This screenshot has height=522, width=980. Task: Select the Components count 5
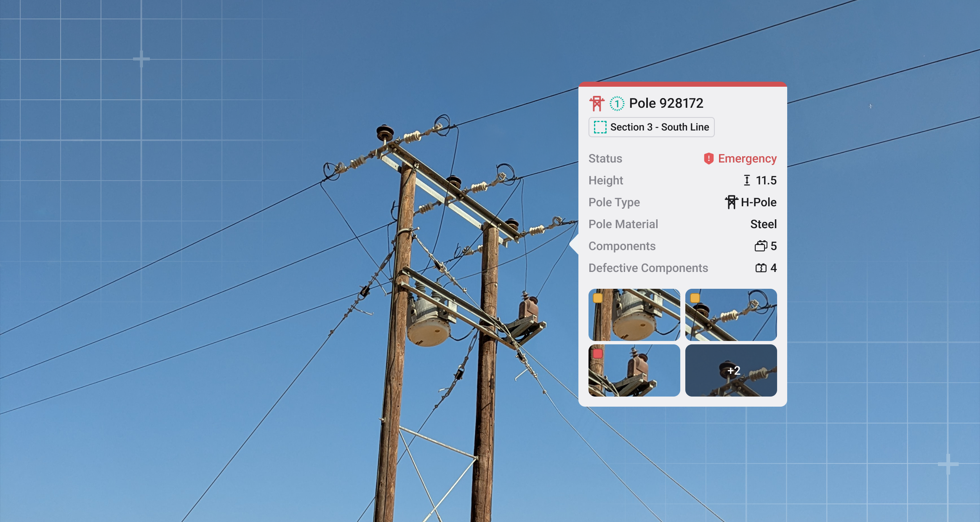(x=774, y=246)
